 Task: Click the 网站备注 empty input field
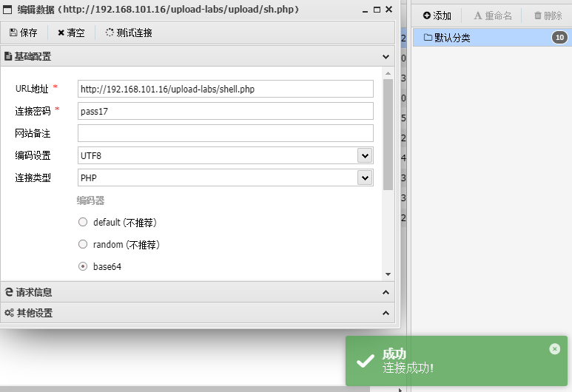coord(226,133)
